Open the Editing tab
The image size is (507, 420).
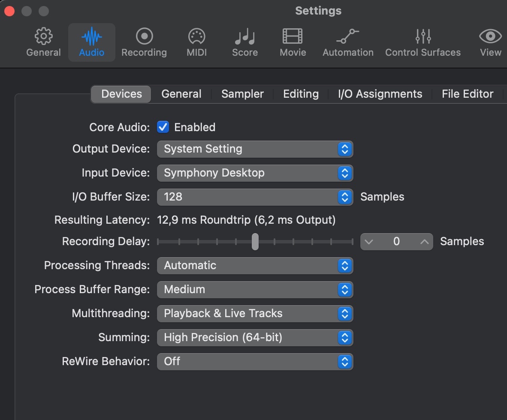pyautogui.click(x=301, y=94)
